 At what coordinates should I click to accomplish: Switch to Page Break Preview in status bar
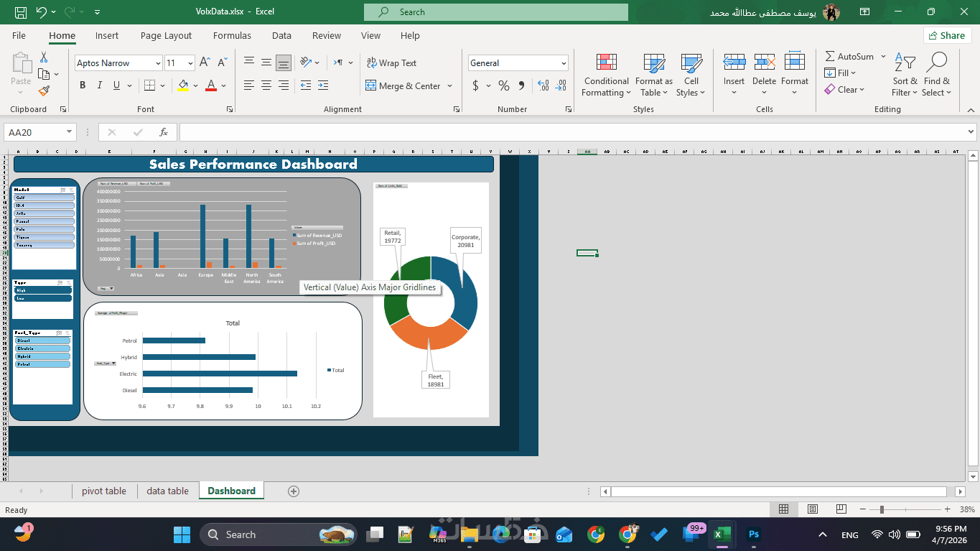tap(840, 509)
